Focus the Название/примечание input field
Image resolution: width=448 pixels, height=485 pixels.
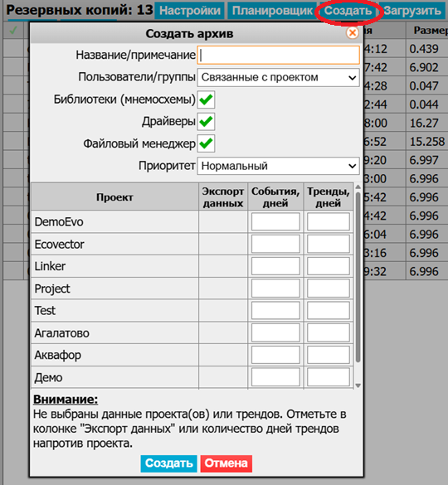point(278,55)
